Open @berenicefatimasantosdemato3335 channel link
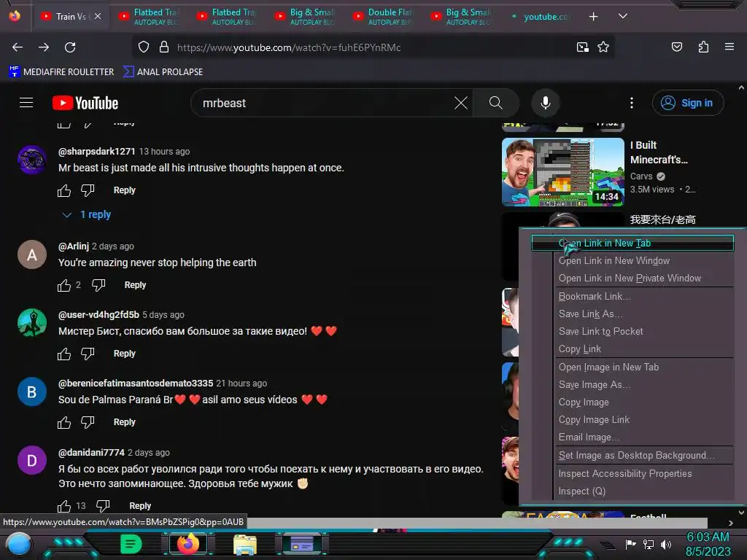 (x=136, y=384)
